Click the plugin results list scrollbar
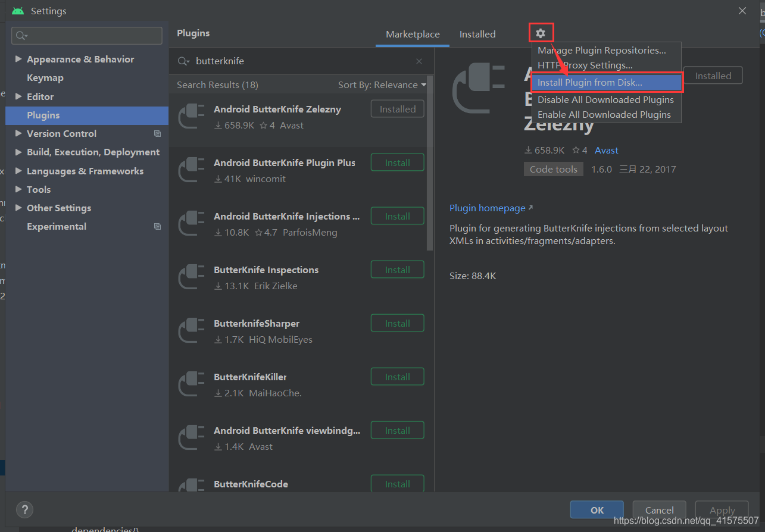Viewport: 765px width, 532px height. pyautogui.click(x=430, y=162)
